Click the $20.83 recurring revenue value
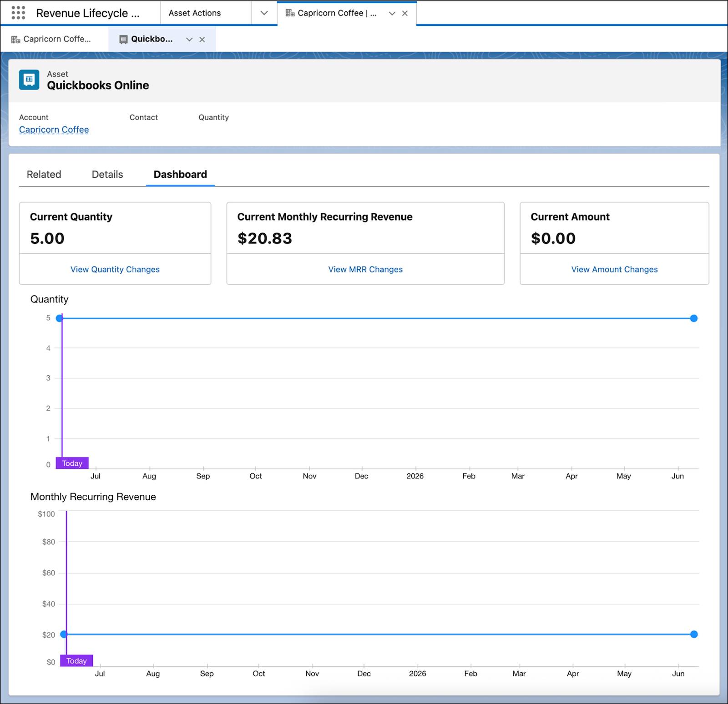Viewport: 728px width, 704px height. [265, 238]
